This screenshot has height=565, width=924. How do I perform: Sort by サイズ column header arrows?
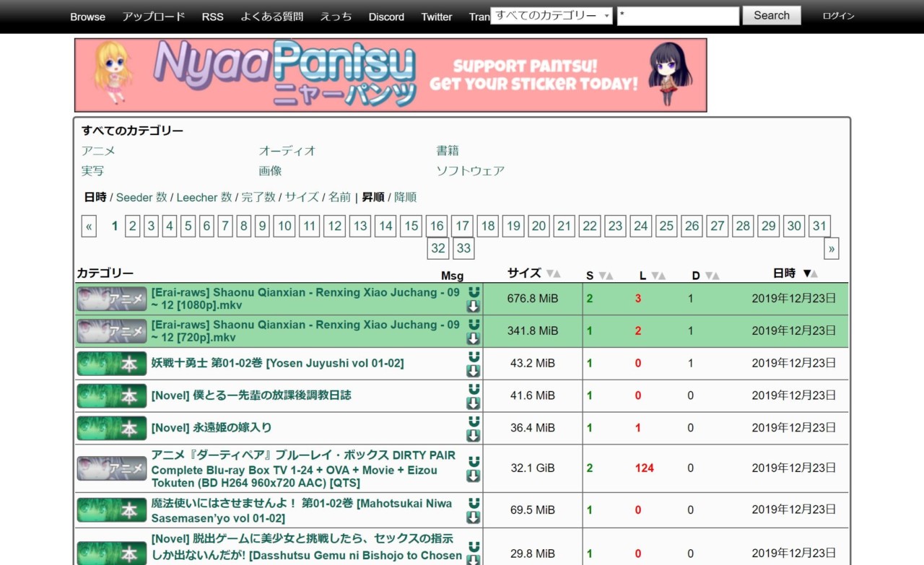(553, 274)
